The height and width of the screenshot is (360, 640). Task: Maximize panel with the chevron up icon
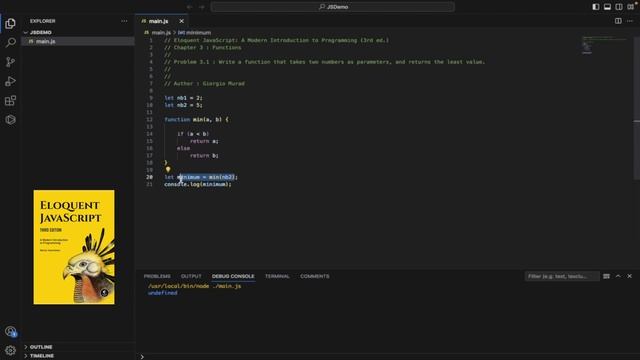click(x=618, y=276)
